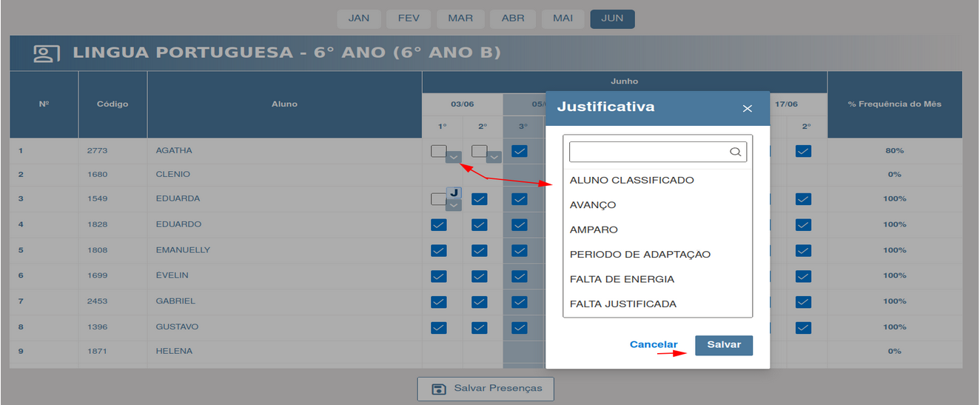
Task: Click the Salvar Presenças button
Action: point(486,389)
